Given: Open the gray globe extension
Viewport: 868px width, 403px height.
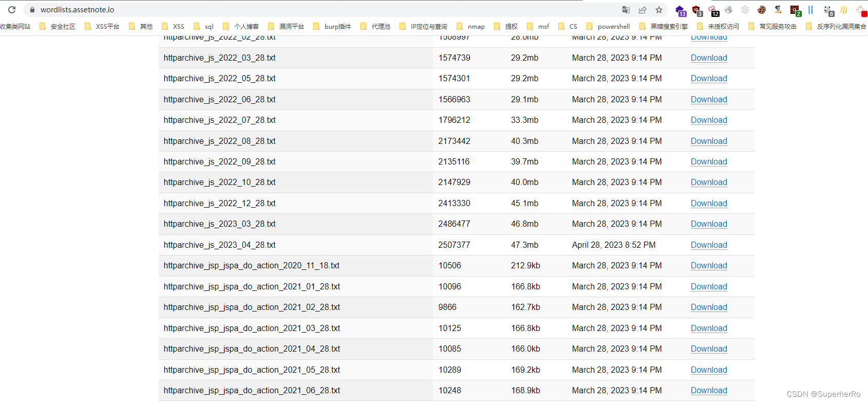Looking at the screenshot, I should [x=729, y=10].
